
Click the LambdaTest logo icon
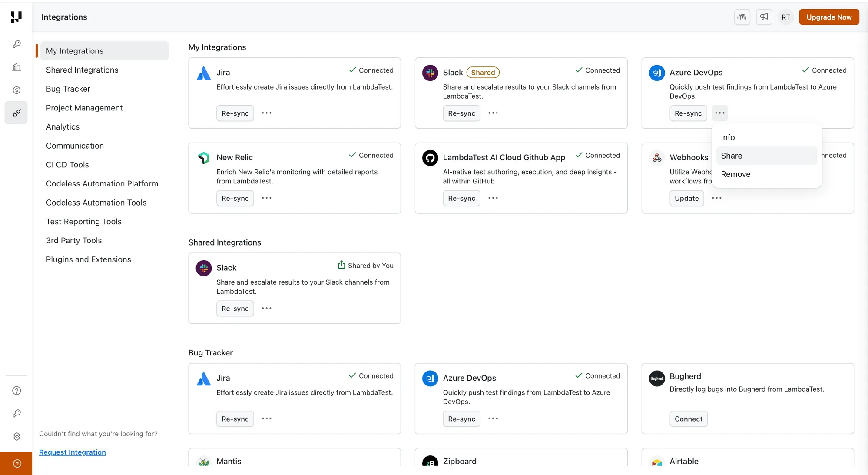(16, 17)
